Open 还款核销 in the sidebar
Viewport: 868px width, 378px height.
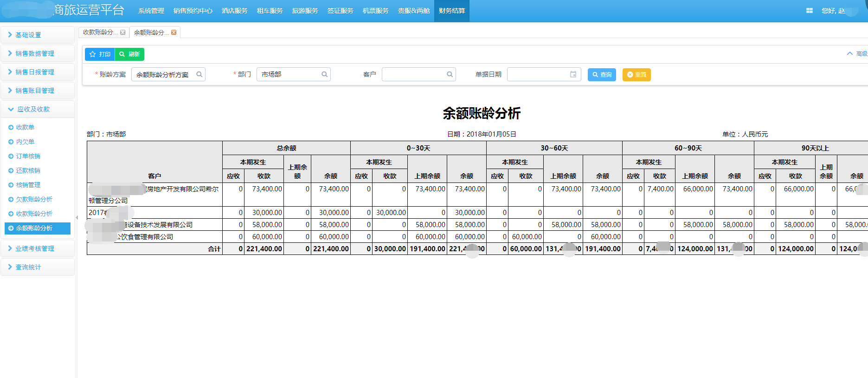coord(28,170)
